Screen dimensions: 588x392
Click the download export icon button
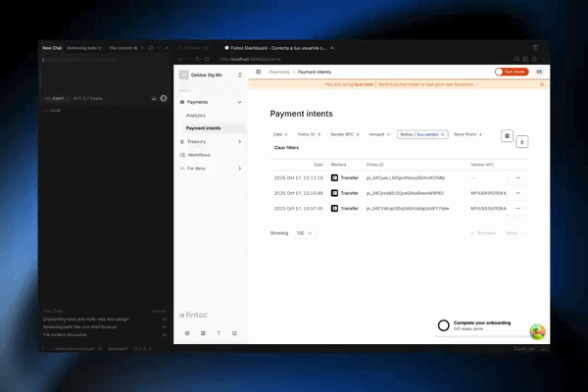point(522,142)
